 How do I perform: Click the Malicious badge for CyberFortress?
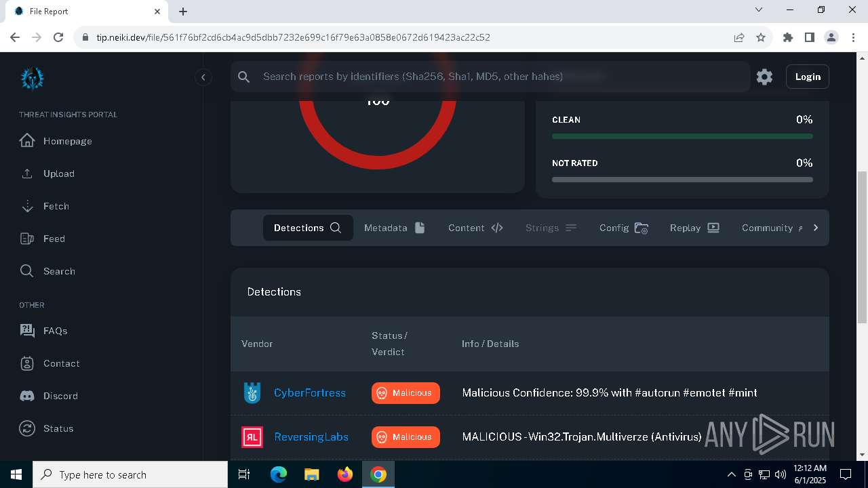click(406, 393)
